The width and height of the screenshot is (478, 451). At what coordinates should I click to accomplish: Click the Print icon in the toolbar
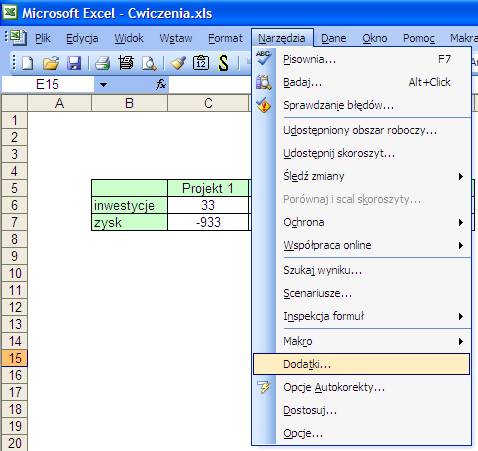[103, 63]
